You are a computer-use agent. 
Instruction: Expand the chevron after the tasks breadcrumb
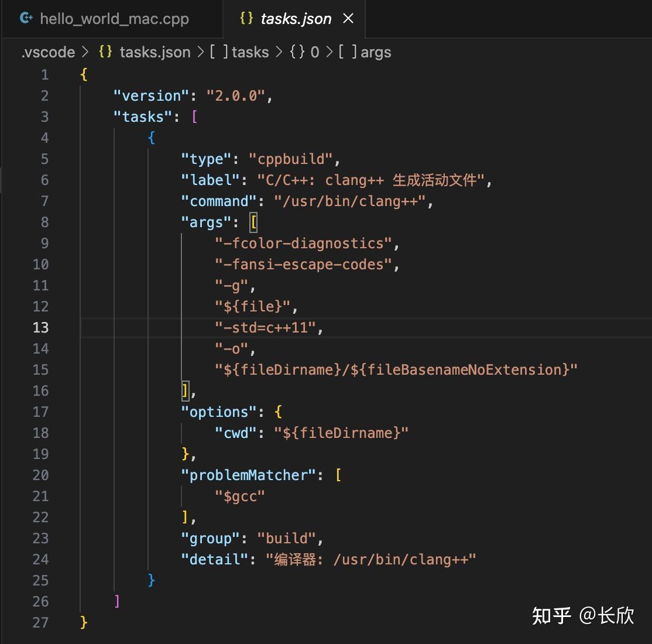click(279, 52)
